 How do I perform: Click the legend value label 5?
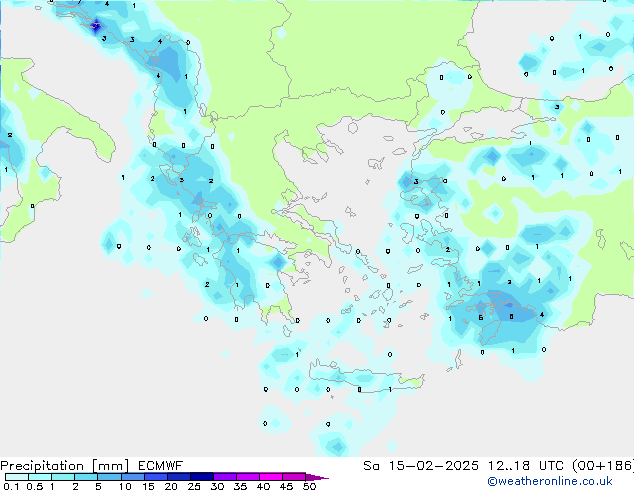[99, 486]
